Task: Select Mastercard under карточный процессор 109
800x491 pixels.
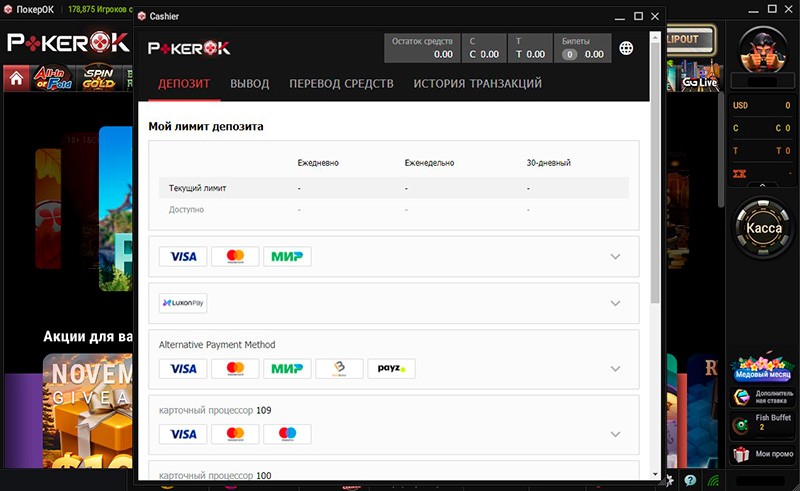Action: click(x=235, y=434)
